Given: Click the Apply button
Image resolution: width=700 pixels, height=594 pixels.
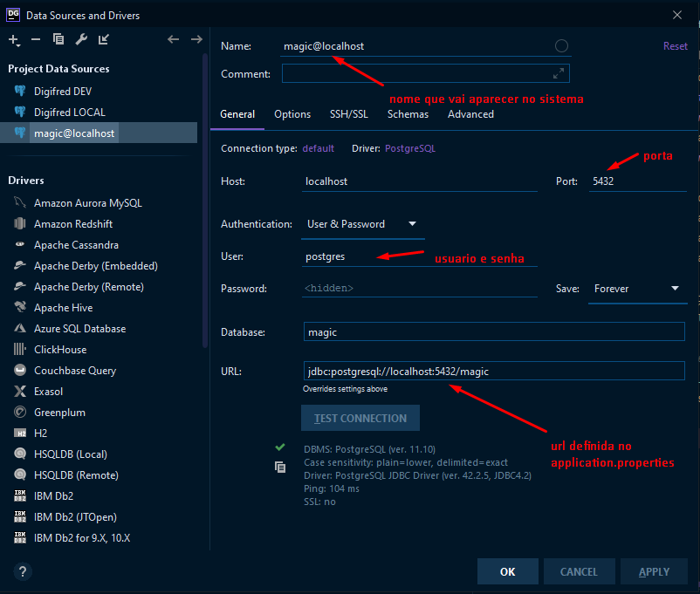Looking at the screenshot, I should coord(654,571).
